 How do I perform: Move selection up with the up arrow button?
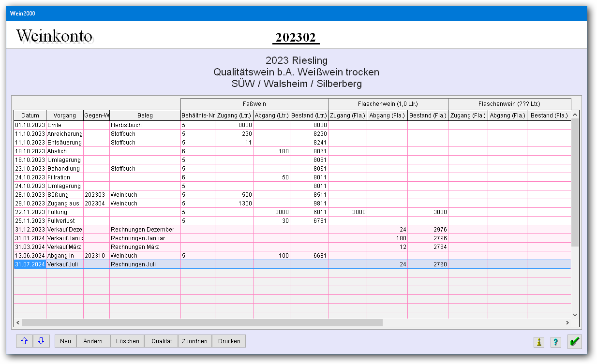tap(24, 341)
